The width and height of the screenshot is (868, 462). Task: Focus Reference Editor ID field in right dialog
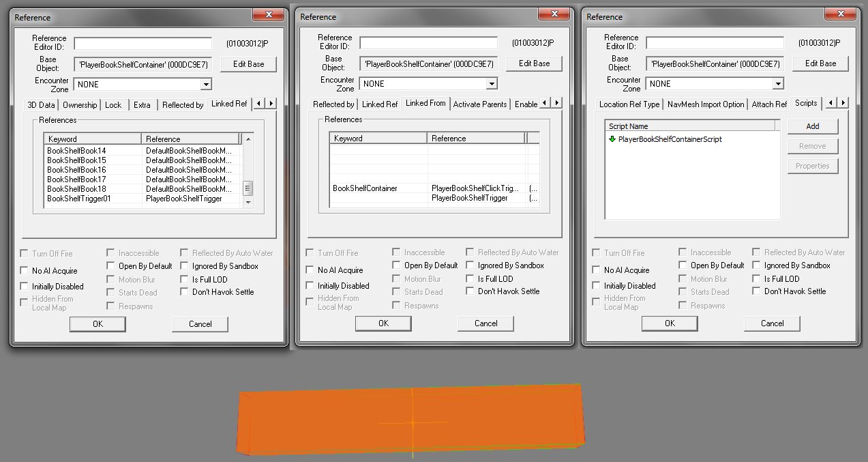click(715, 43)
